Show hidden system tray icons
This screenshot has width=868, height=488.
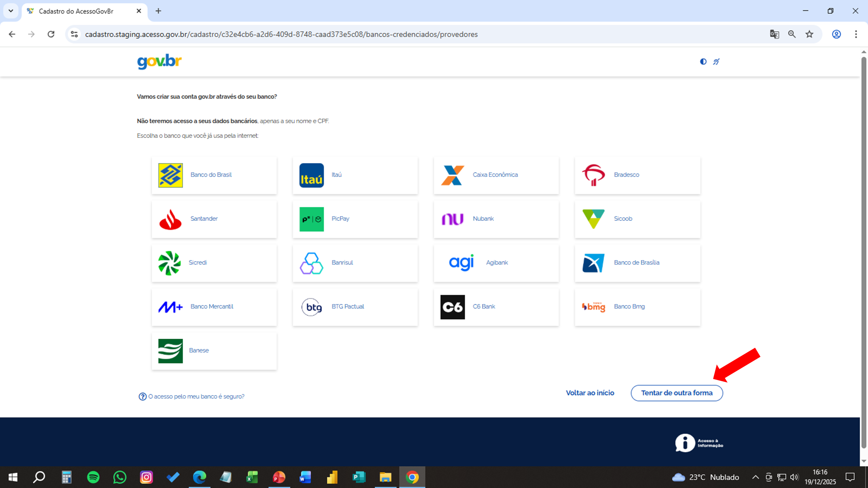[756, 477]
